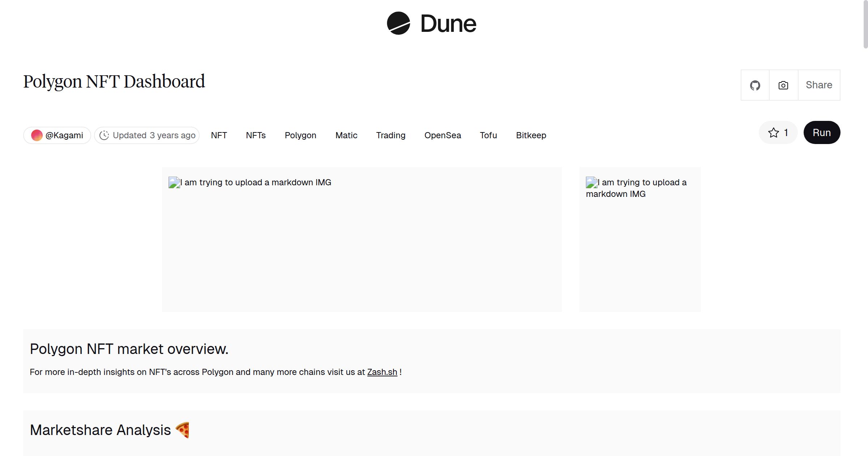The width and height of the screenshot is (868, 456).
Task: Select the pizza emoji in Marketshare Analysis
Action: coord(183,430)
